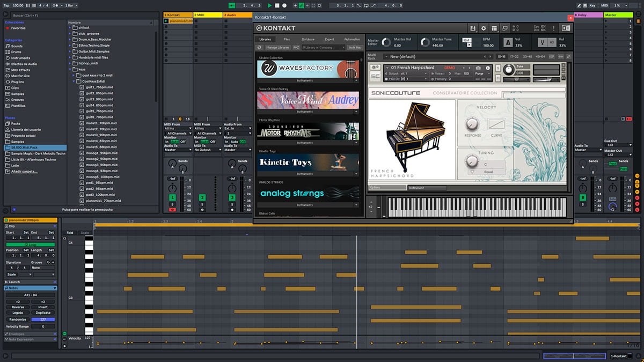Open Kontakt options gear icon
This screenshot has width=644, height=362.
(484, 28)
